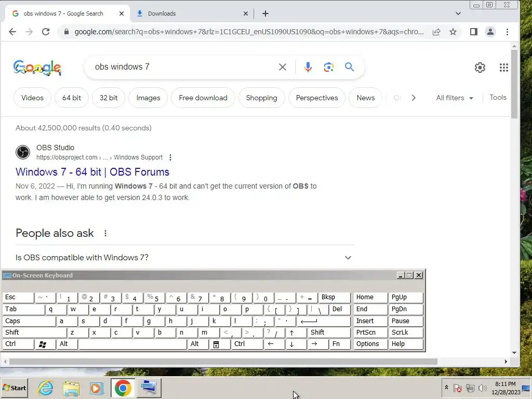The height and width of the screenshot is (399, 532).
Task: Select Free download filter chip
Action: point(203,98)
